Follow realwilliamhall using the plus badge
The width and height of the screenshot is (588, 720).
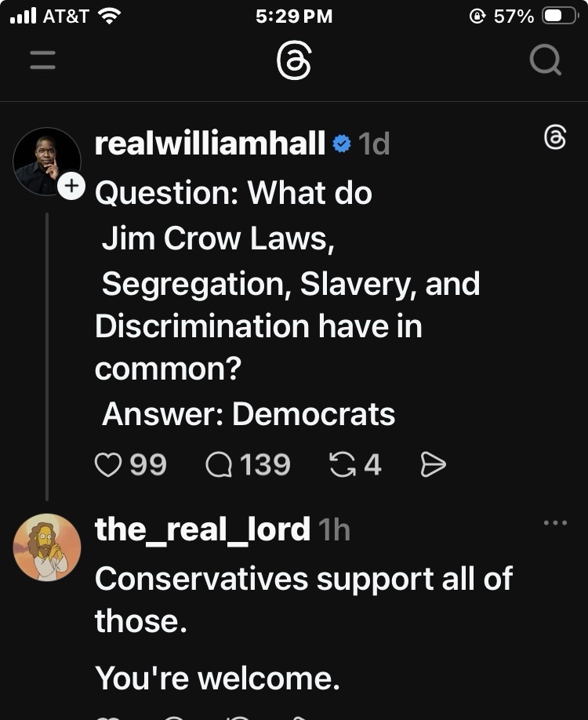point(71,186)
